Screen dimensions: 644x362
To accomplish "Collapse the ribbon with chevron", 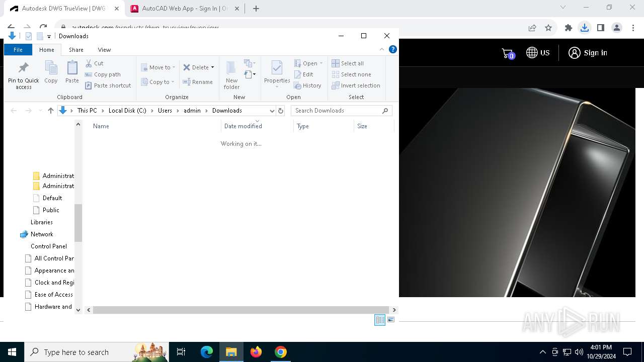I will coord(382,49).
